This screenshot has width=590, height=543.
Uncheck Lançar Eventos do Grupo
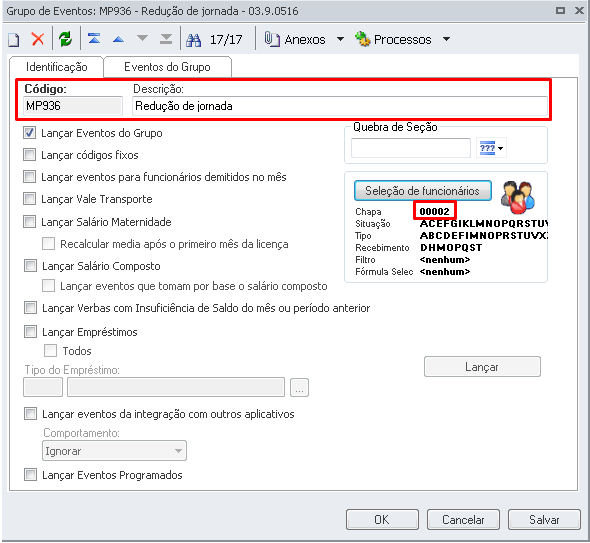click(x=29, y=132)
